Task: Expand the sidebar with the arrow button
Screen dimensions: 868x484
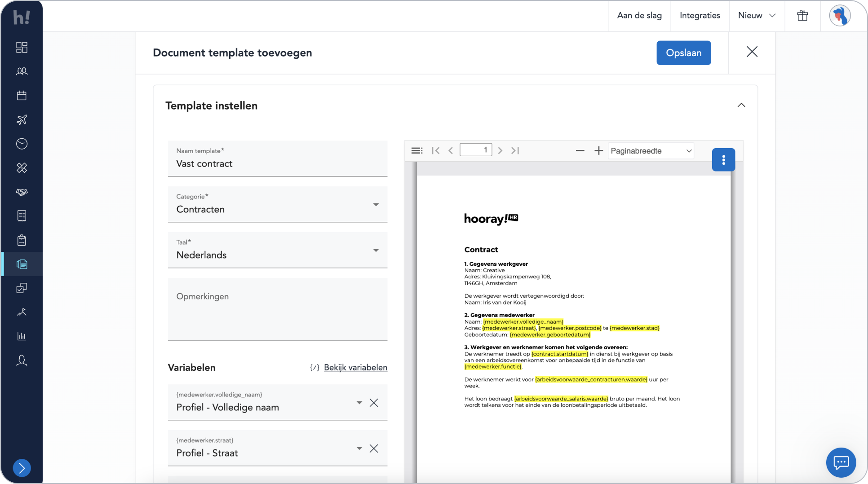Action: coord(22,468)
